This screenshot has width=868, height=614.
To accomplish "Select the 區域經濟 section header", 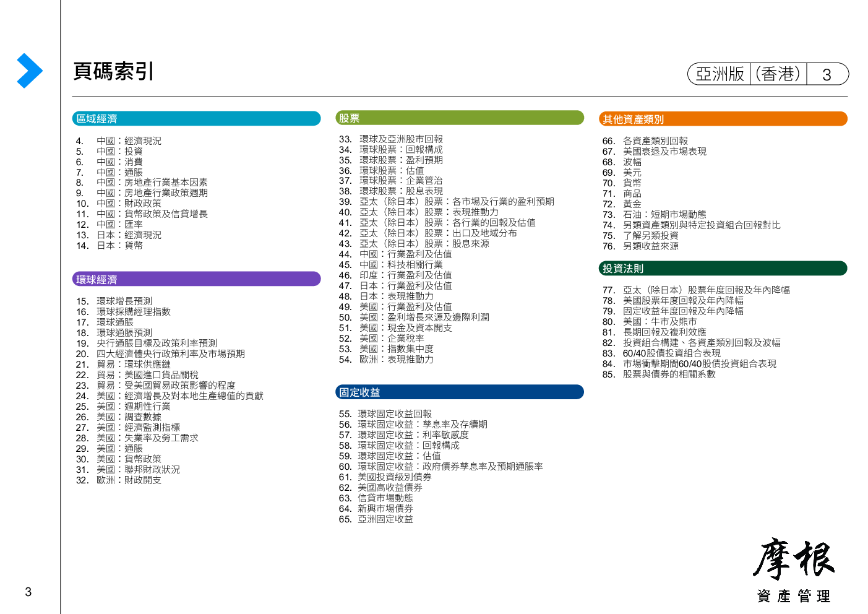I will click(196, 118).
